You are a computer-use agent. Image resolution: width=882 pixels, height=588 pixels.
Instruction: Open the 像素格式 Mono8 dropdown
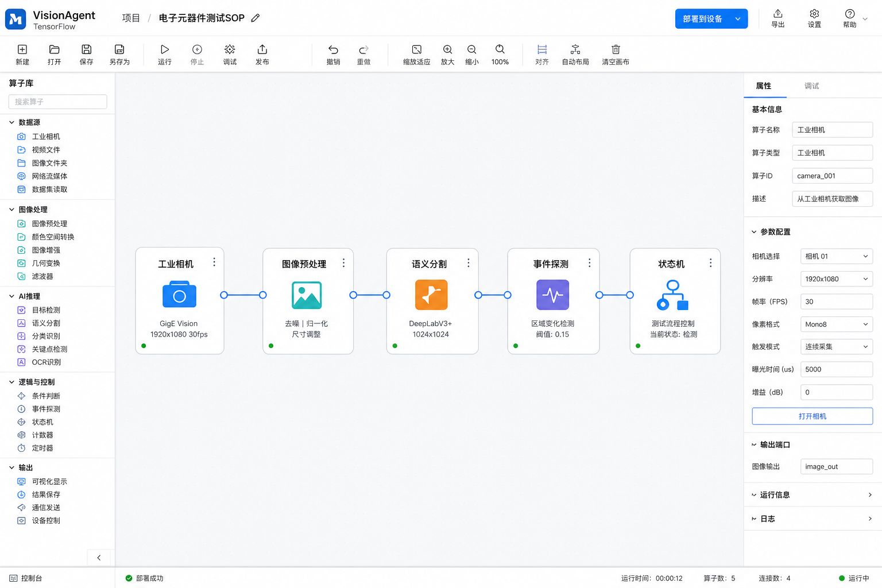pos(837,324)
